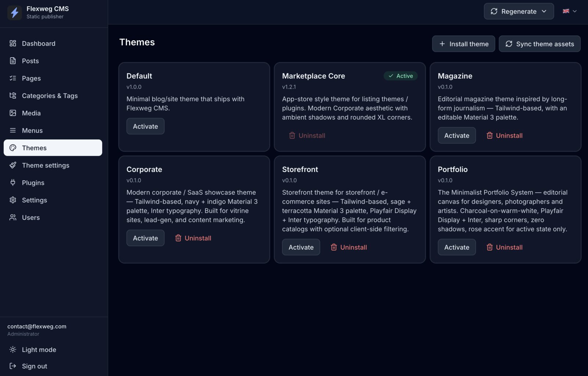Click the Sign out link

pos(53,366)
